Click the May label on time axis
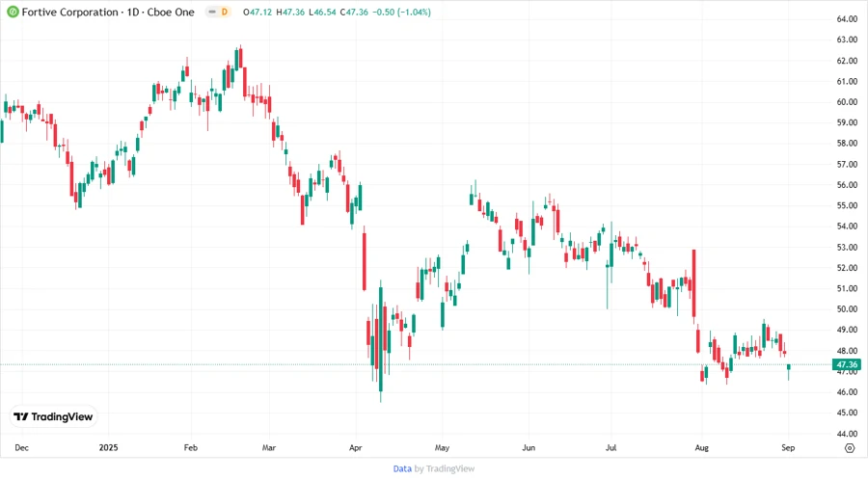Image resolution: width=868 pixels, height=480 pixels. coord(442,447)
